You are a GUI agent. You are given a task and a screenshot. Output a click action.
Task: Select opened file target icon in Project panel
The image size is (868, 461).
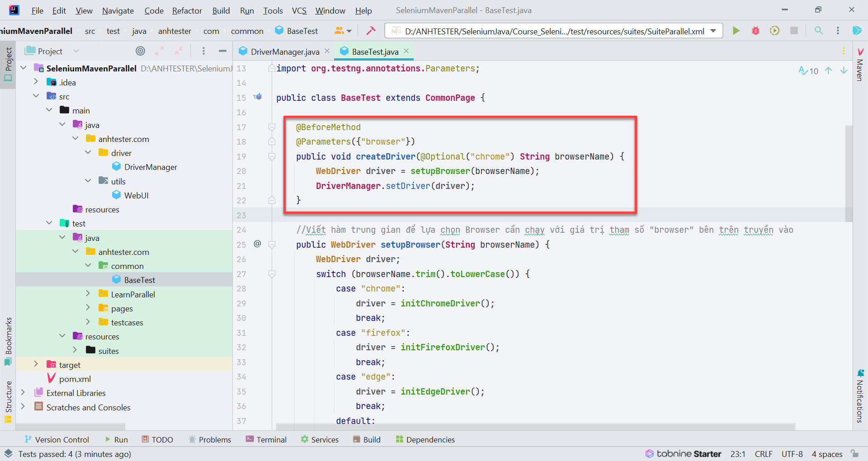click(x=141, y=51)
